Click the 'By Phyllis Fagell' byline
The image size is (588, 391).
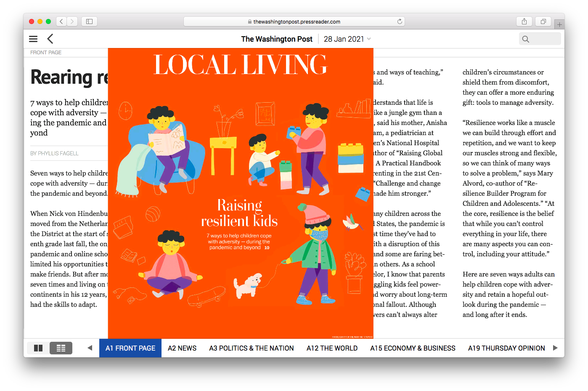click(54, 154)
